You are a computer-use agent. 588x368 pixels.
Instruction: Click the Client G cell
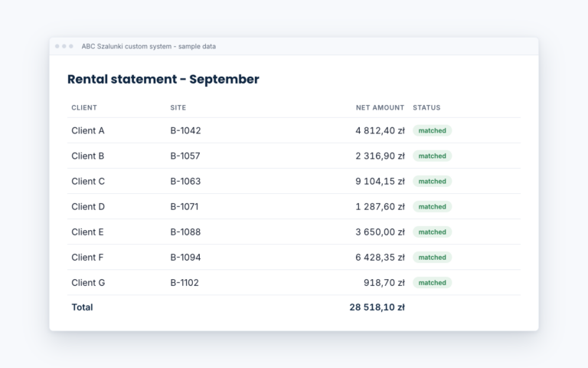pyautogui.click(x=88, y=283)
